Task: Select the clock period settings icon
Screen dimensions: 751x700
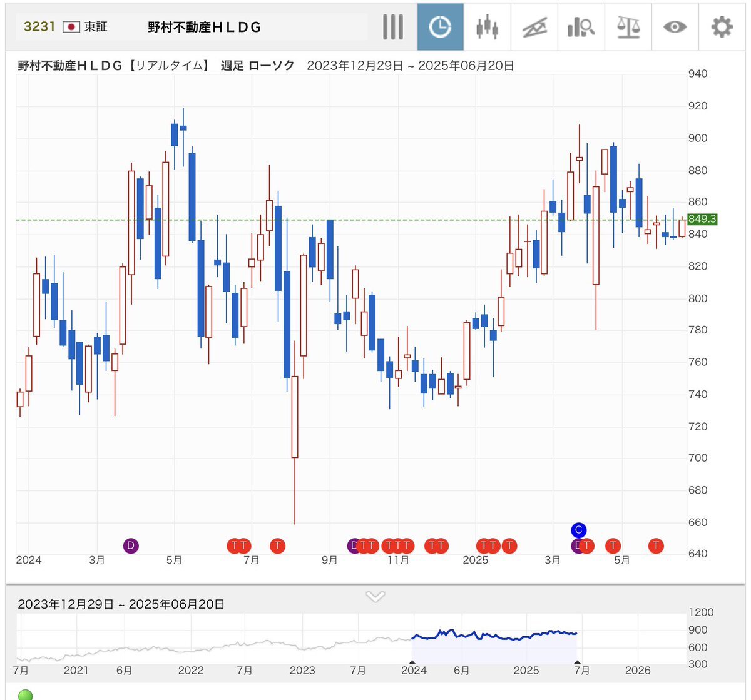Action: click(x=441, y=27)
